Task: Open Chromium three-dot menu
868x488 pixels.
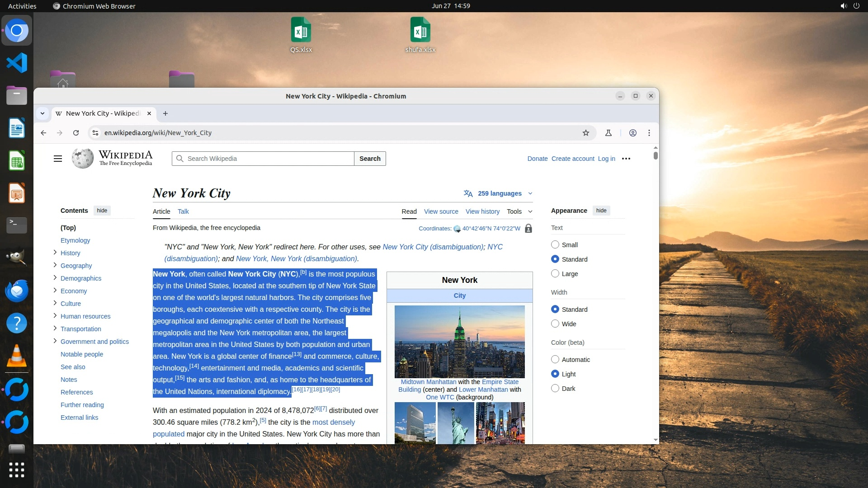Action: click(649, 133)
